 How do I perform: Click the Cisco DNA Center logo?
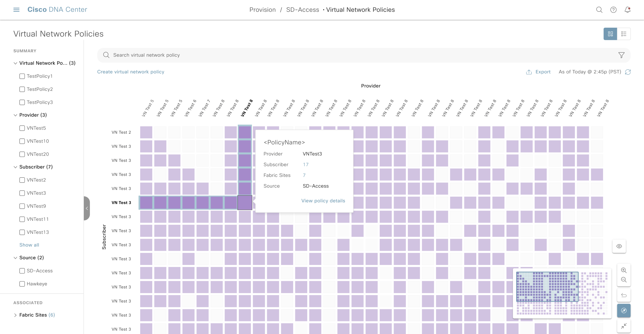coord(57,9)
